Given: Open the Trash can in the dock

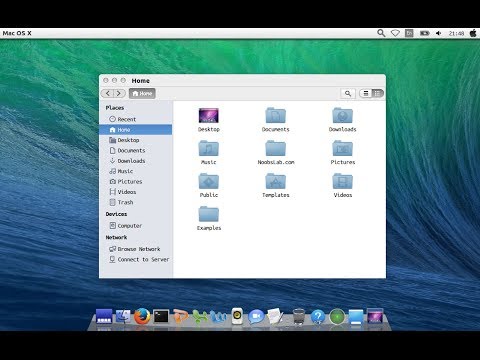Looking at the screenshot, I should 299,316.
